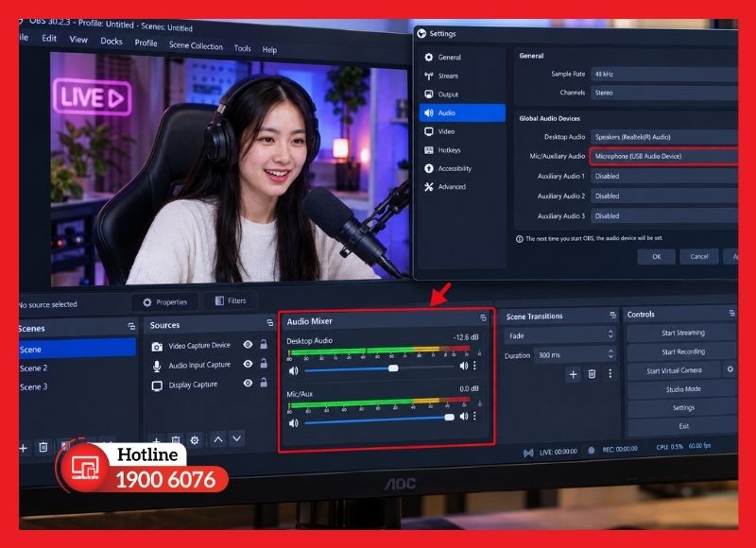Click the LIVE broadcast status icon
This screenshot has height=548, width=756.
pyautogui.click(x=528, y=453)
